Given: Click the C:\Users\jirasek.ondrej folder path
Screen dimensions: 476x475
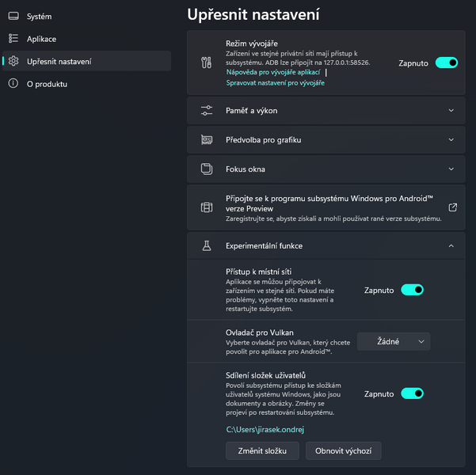Looking at the screenshot, I should click(x=265, y=430).
